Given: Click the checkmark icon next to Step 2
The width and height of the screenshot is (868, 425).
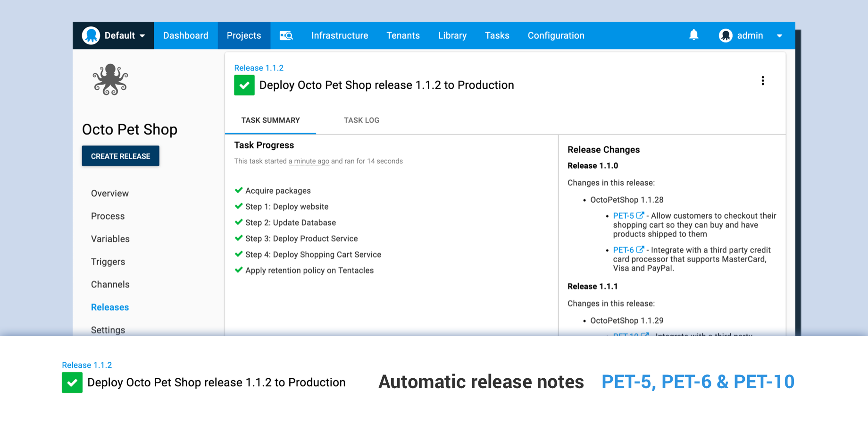Looking at the screenshot, I should pyautogui.click(x=239, y=222).
